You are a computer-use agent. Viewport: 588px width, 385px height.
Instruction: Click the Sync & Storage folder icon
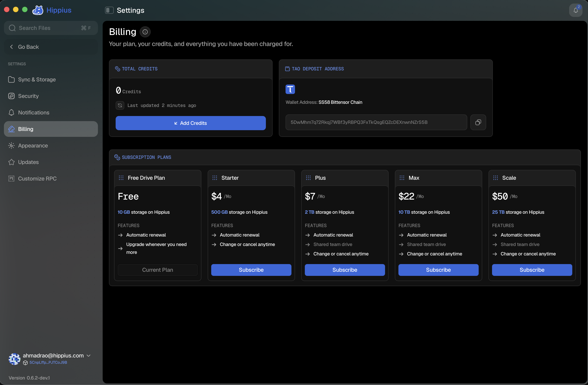tap(11, 79)
